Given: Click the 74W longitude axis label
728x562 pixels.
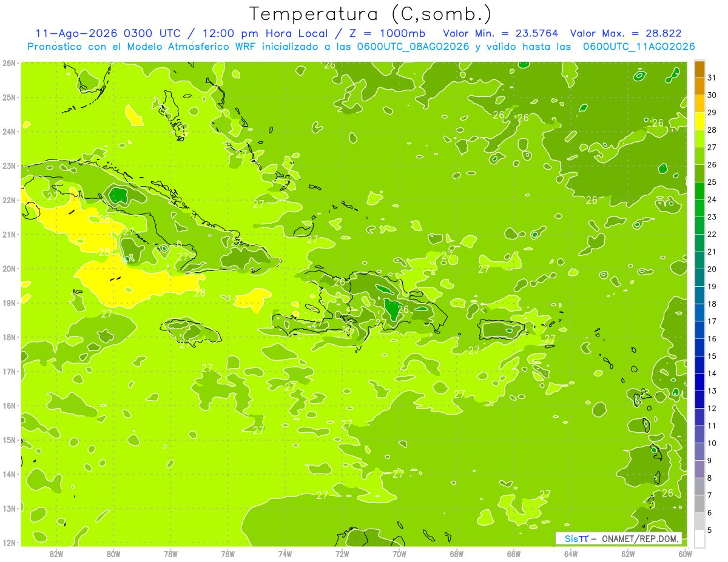Looking at the screenshot, I should point(285,553).
